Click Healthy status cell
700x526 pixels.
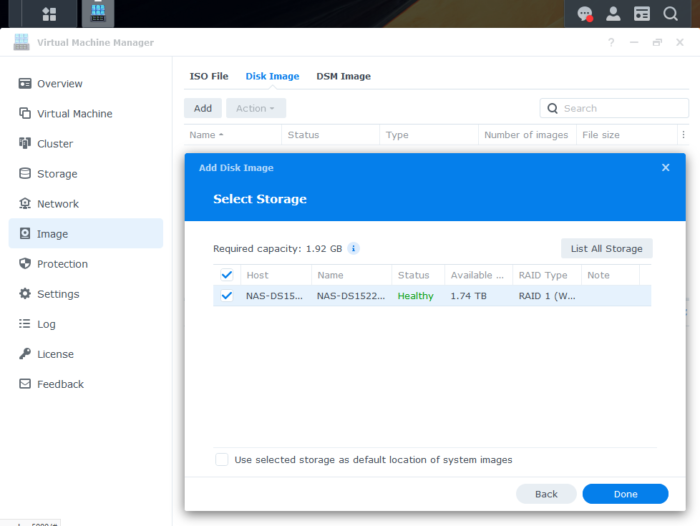415,296
